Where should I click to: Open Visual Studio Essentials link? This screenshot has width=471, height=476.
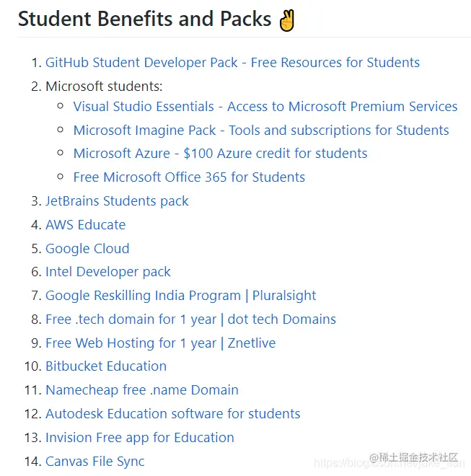265,107
